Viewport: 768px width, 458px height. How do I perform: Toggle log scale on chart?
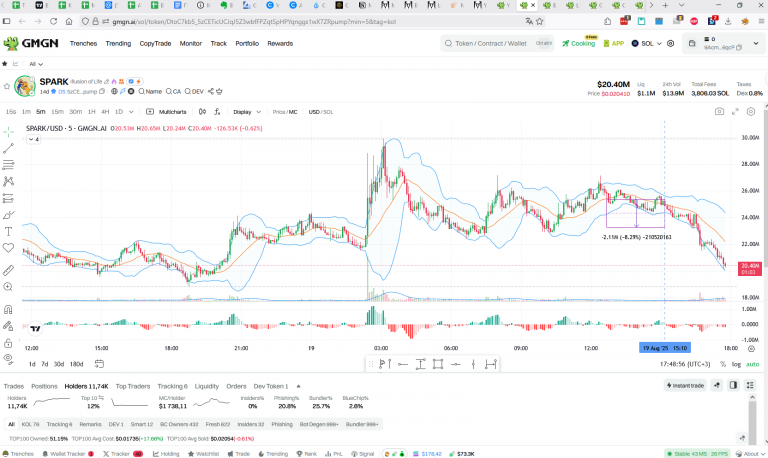point(736,364)
